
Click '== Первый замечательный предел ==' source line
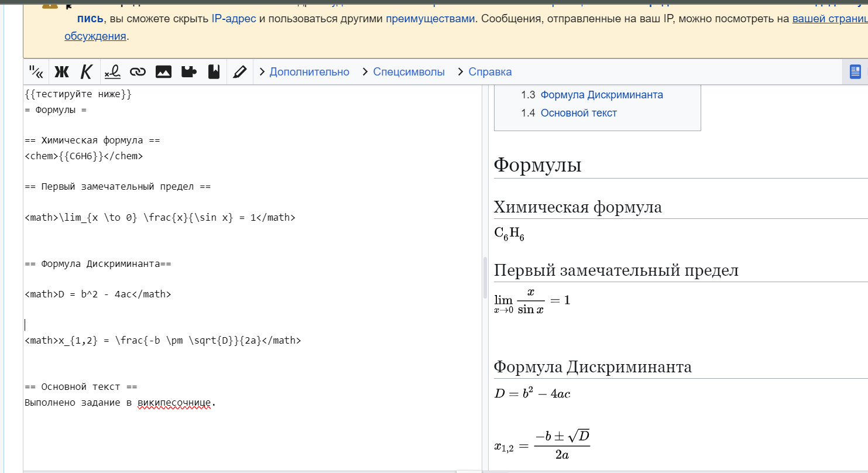(118, 187)
